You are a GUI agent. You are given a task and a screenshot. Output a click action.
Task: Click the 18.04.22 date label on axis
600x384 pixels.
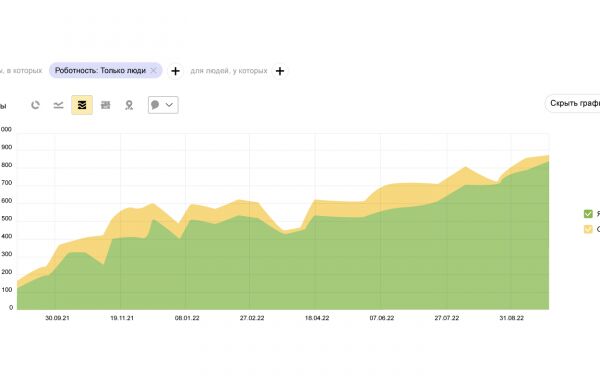click(317, 318)
